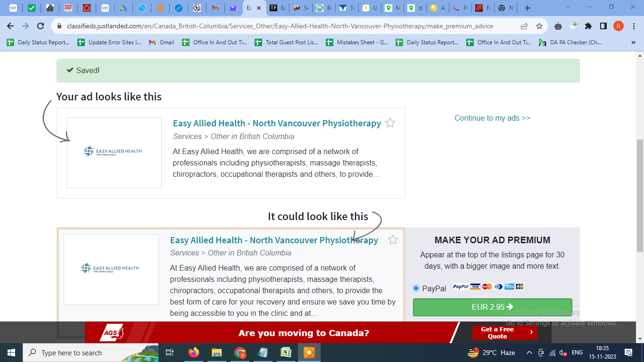Open the Windows Start menu
The image size is (644, 362).
pyautogui.click(x=11, y=353)
